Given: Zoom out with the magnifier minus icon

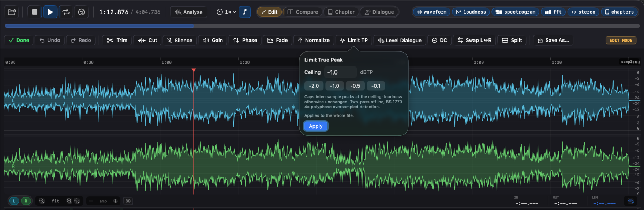Looking at the screenshot, I should (42, 201).
